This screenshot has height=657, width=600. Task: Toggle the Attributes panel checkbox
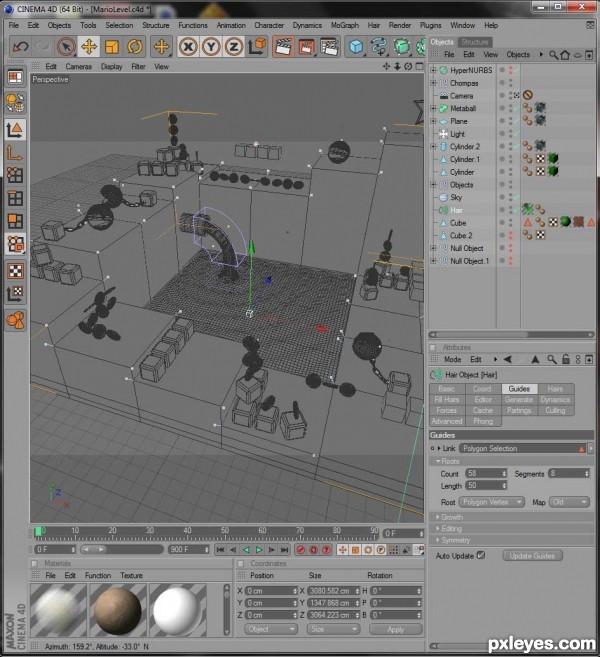pos(433,347)
